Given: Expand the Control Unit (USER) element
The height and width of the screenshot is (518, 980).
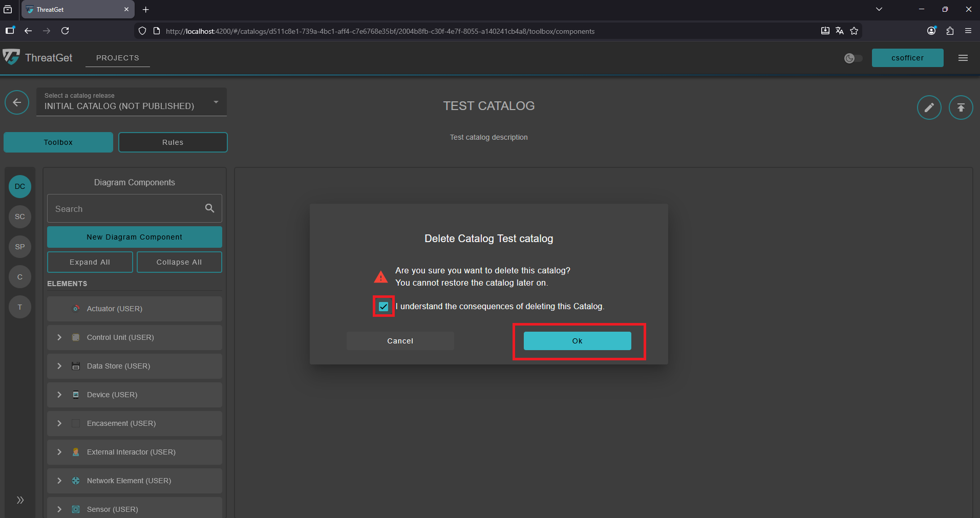Looking at the screenshot, I should coord(59,337).
